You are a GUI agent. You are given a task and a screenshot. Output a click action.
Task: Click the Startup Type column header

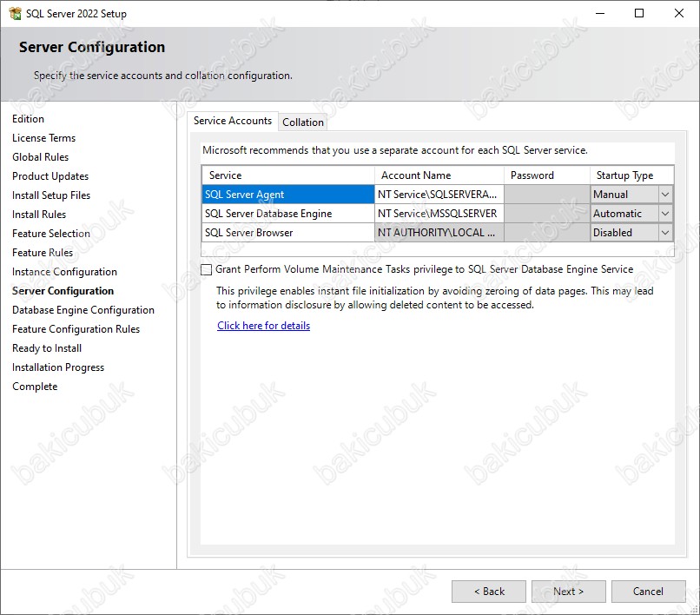pyautogui.click(x=631, y=175)
